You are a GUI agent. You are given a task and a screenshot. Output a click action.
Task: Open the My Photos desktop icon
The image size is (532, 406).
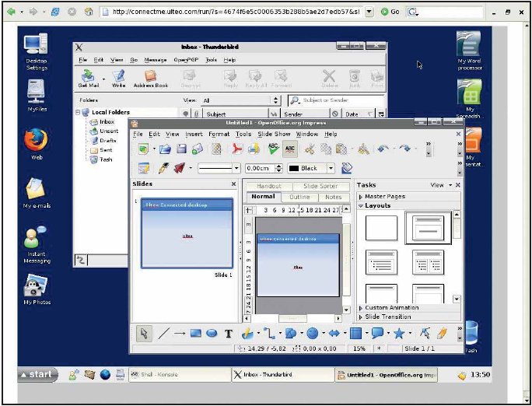[37, 289]
